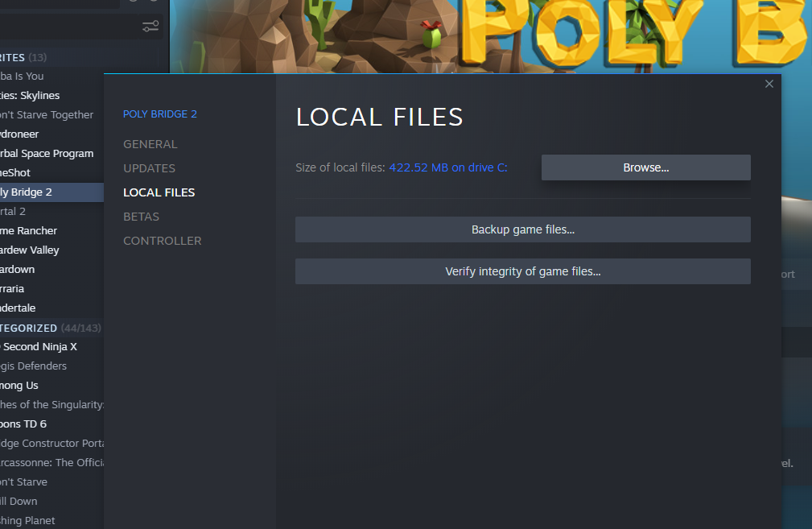Click the Poly Bridge 2 dialog title
The width and height of the screenshot is (812, 529).
coord(160,114)
